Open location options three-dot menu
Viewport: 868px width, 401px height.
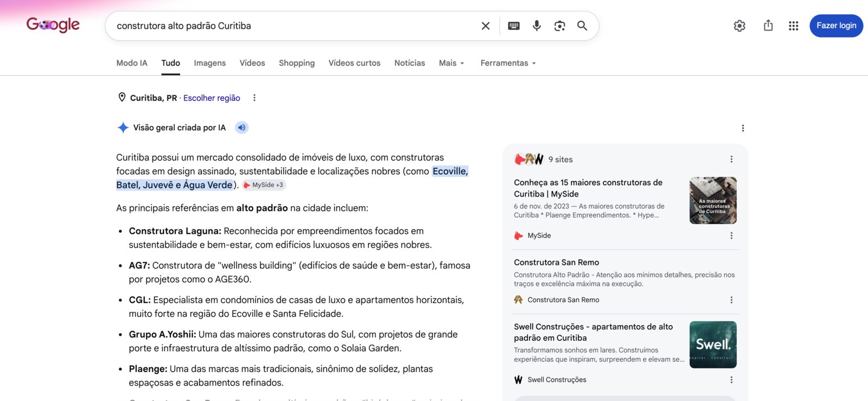click(x=254, y=98)
